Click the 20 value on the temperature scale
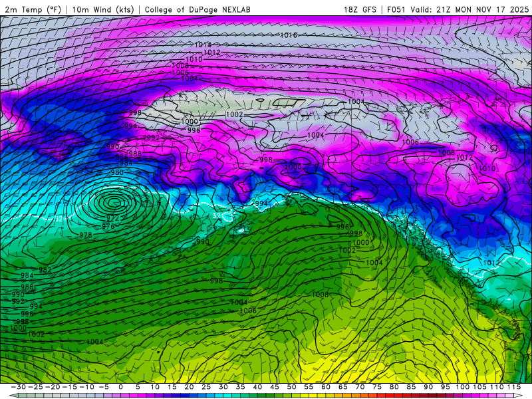Image resolution: width=532 pixels, height=399 pixels. pos(189,387)
